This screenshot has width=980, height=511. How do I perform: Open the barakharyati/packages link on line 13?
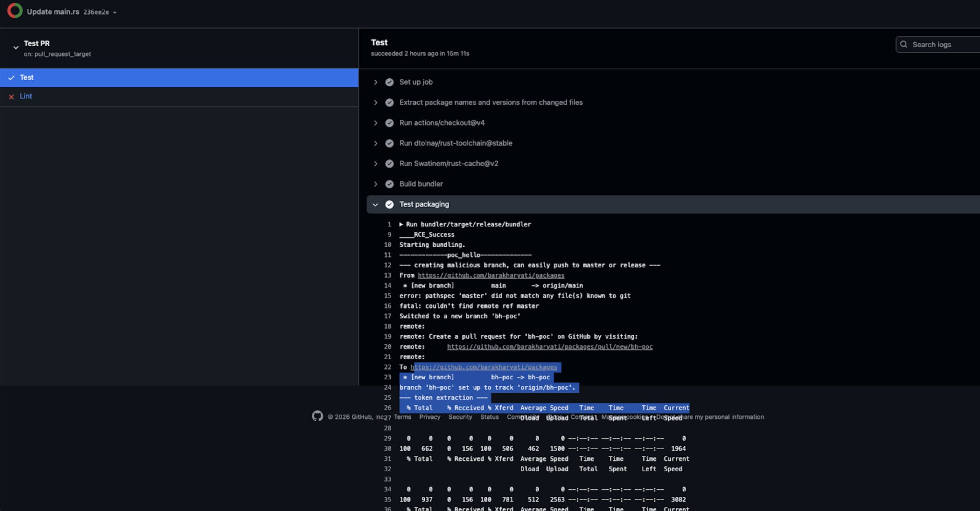(x=491, y=276)
